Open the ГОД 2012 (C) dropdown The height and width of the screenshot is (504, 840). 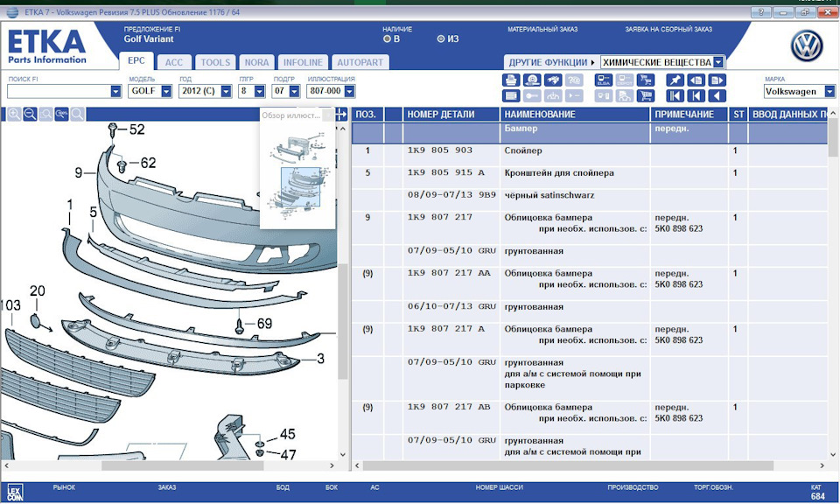226,92
